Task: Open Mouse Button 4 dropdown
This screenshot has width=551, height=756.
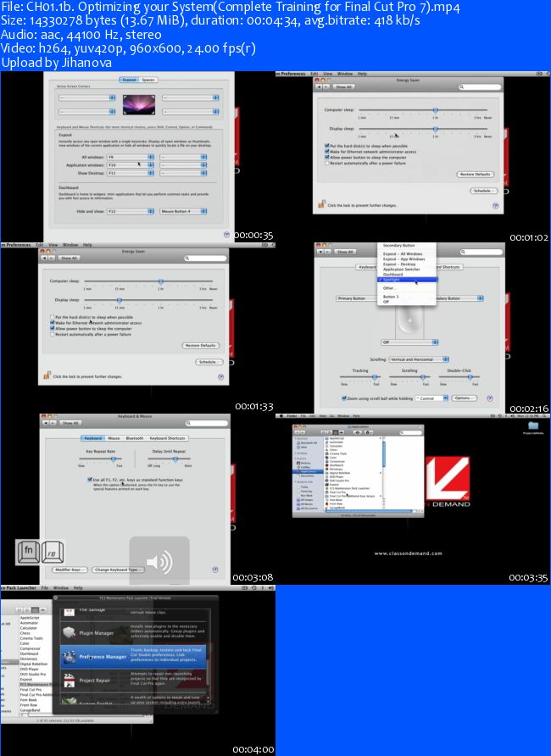Action: tap(184, 211)
